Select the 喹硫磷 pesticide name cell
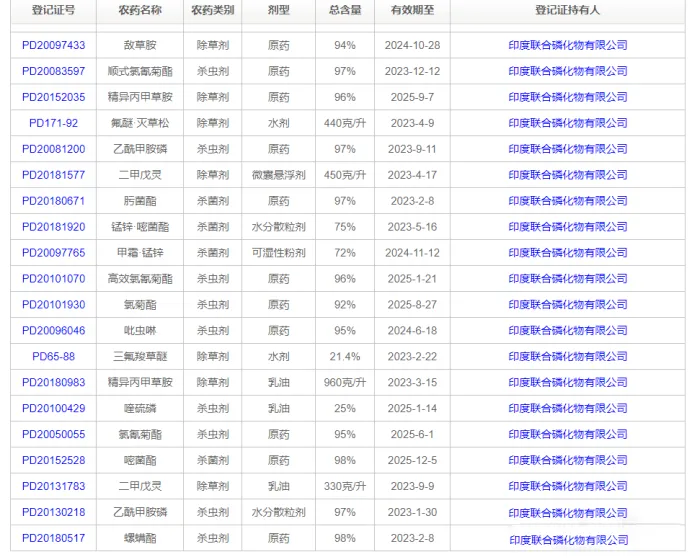 tap(140, 408)
